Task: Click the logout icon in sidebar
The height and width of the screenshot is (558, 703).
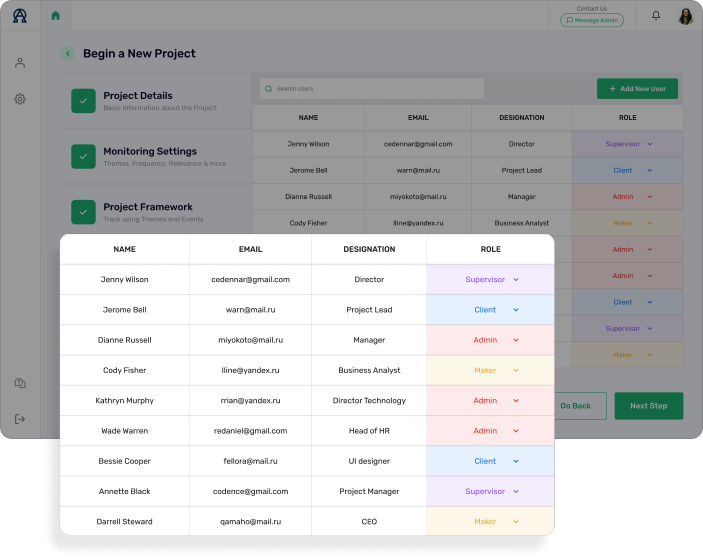Action: pyautogui.click(x=20, y=419)
